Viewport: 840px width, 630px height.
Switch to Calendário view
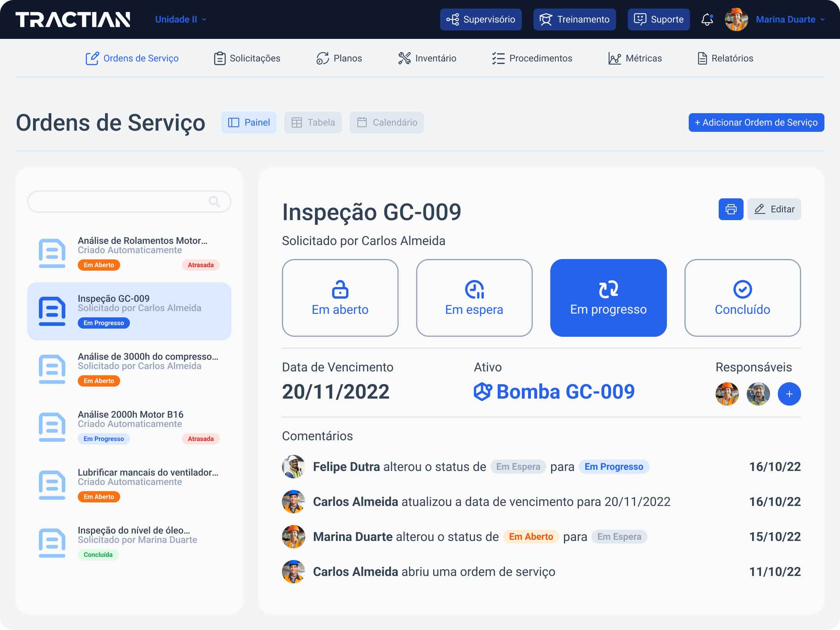[x=387, y=122]
